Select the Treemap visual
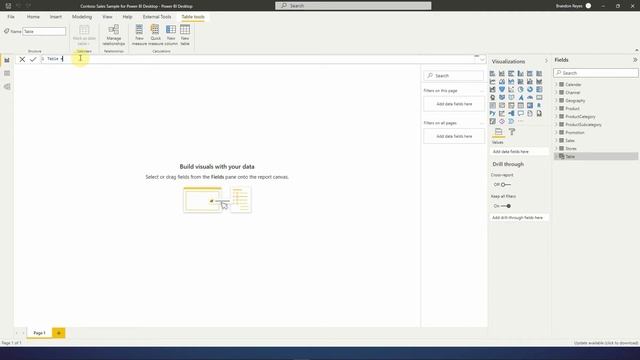 pyautogui.click(x=539, y=89)
